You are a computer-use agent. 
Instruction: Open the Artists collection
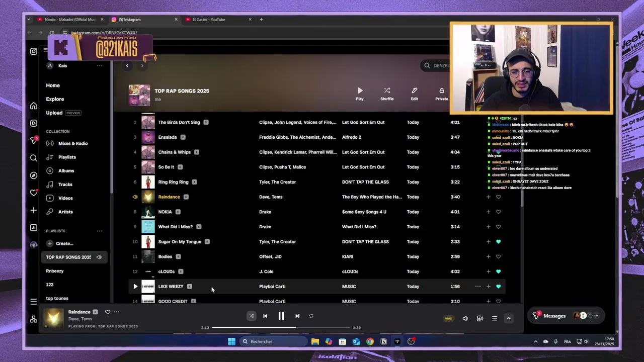(65, 212)
